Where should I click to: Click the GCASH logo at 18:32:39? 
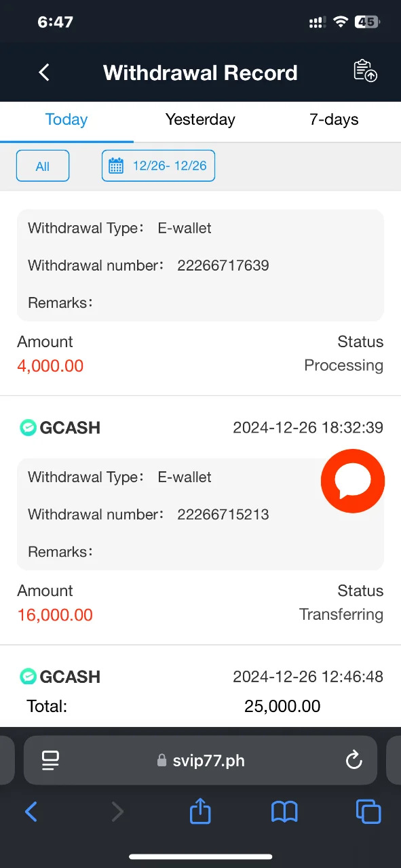pyautogui.click(x=59, y=428)
